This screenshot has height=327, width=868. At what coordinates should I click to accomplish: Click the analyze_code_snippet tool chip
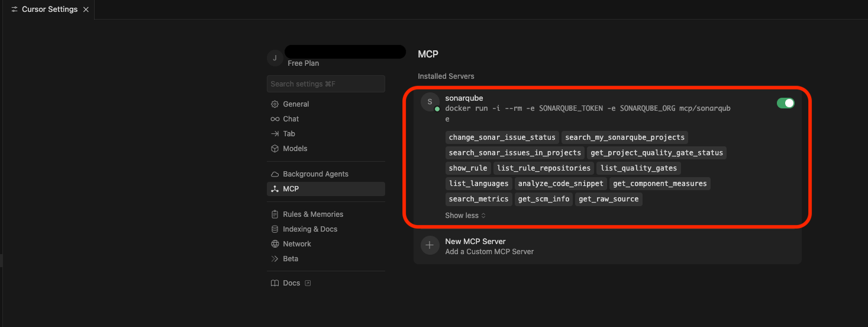pyautogui.click(x=560, y=184)
